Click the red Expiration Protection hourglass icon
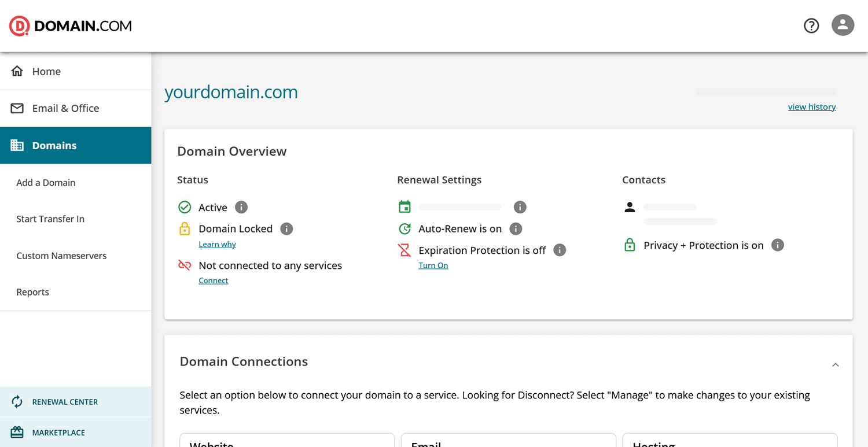868x447 pixels. [x=404, y=250]
